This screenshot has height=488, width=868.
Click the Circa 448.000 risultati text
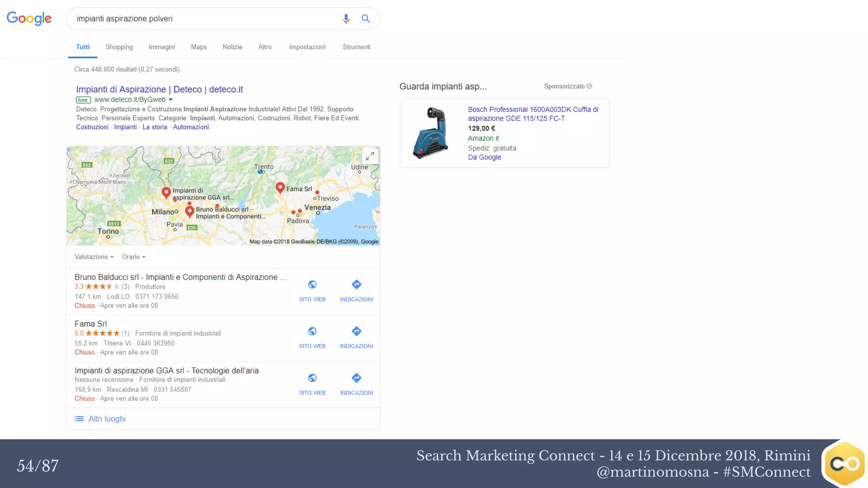(127, 69)
